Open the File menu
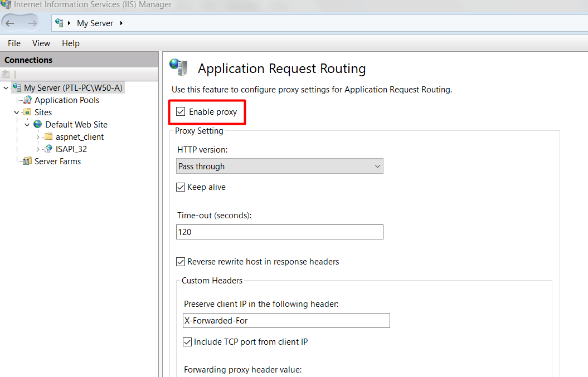The image size is (588, 377). click(14, 43)
